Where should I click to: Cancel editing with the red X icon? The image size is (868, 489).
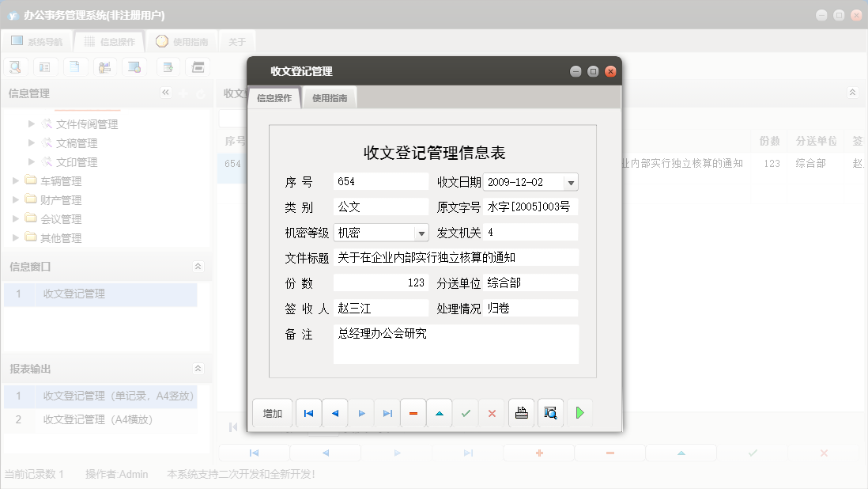492,412
